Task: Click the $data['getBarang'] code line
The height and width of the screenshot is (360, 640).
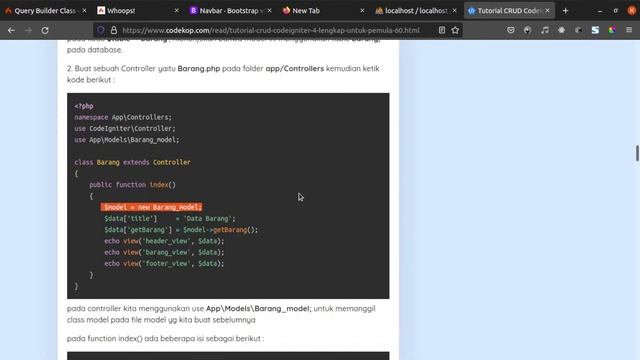Action: [181, 230]
